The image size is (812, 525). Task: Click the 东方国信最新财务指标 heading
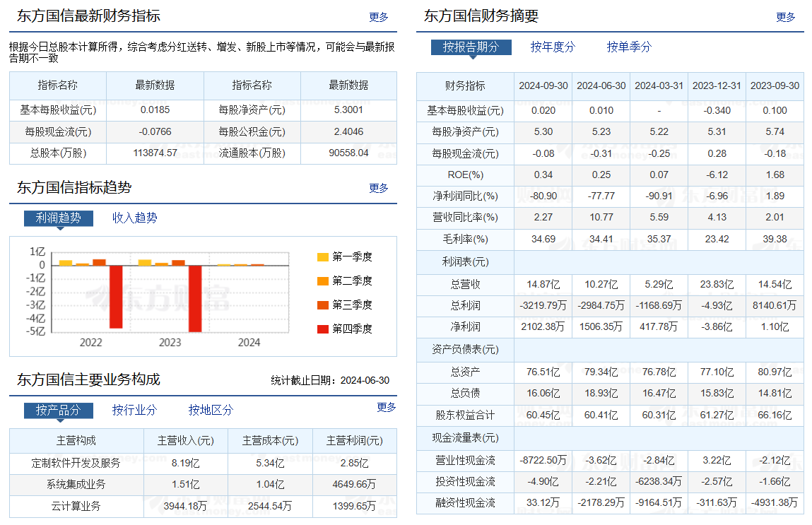(x=88, y=16)
